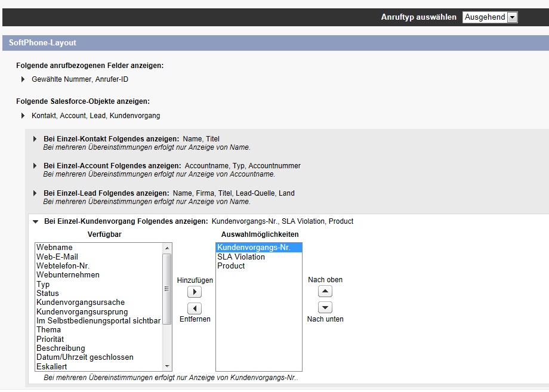Expand the Salesforce-Objekte row

click(x=23, y=116)
